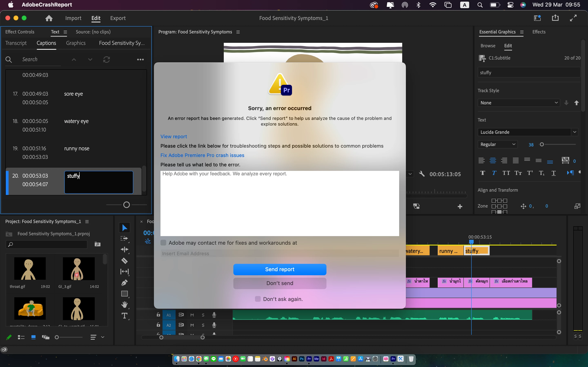Image resolution: width=588 pixels, height=367 pixels.
Task: Switch to the Transcript tab
Action: pyautogui.click(x=16, y=43)
